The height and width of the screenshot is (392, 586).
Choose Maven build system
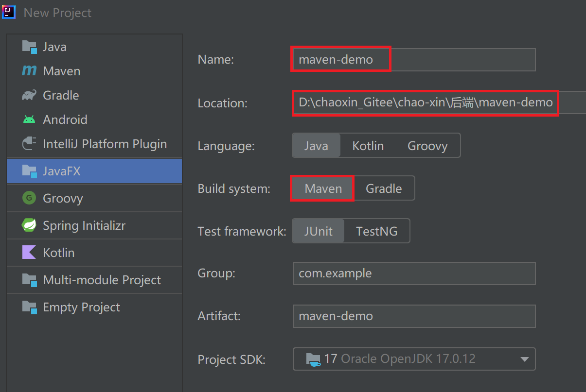(x=323, y=188)
